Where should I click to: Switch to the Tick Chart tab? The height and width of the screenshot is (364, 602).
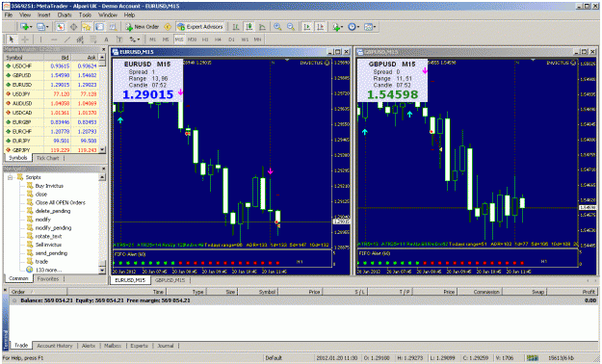pyautogui.click(x=47, y=158)
